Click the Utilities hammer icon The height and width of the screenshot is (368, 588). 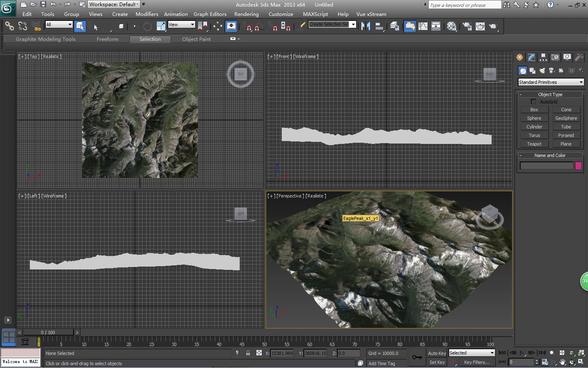[x=579, y=57]
